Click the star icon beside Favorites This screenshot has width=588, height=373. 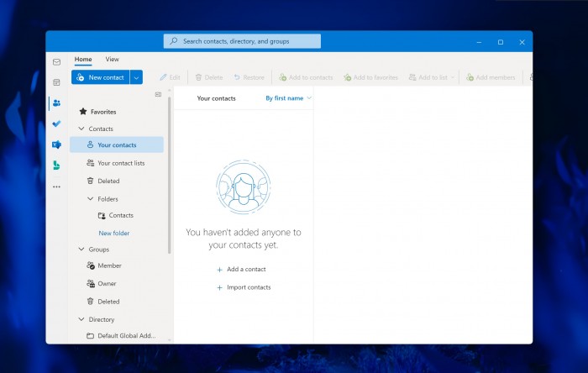[x=82, y=112]
